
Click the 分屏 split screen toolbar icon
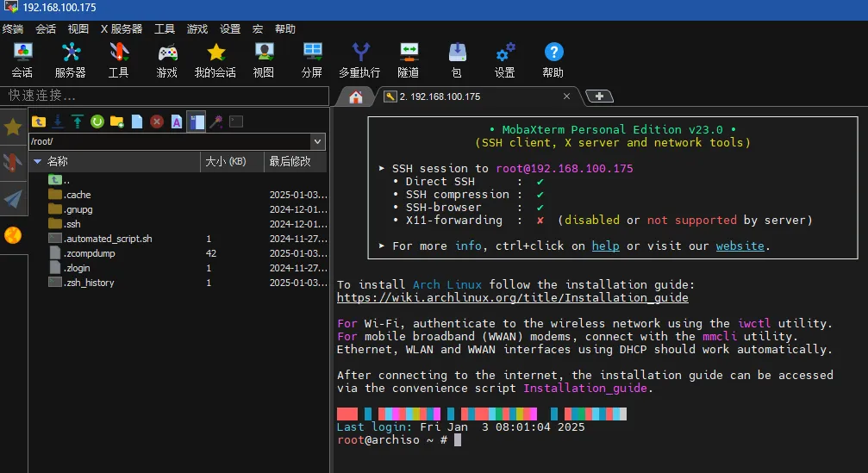click(312, 59)
